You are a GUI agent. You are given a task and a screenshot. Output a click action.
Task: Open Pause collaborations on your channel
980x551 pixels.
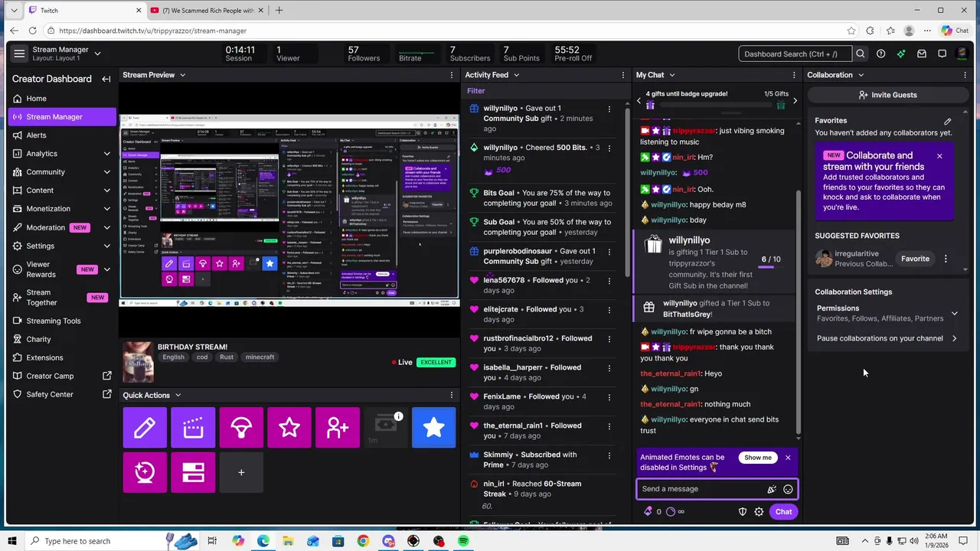(887, 338)
